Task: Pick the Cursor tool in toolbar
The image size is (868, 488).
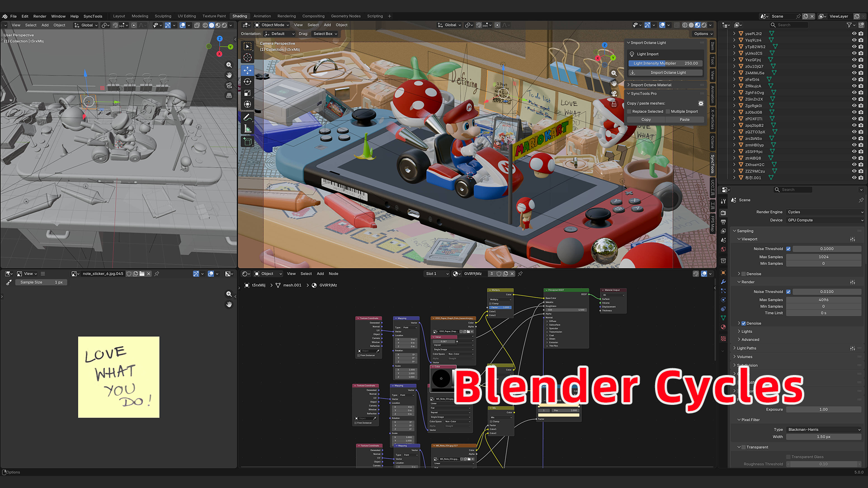Action: pos(247,57)
